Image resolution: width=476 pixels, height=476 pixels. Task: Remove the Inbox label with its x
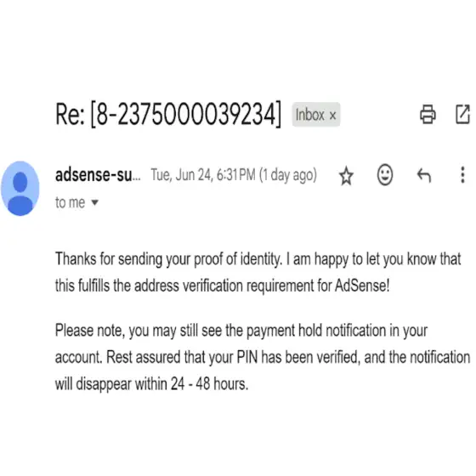(332, 116)
